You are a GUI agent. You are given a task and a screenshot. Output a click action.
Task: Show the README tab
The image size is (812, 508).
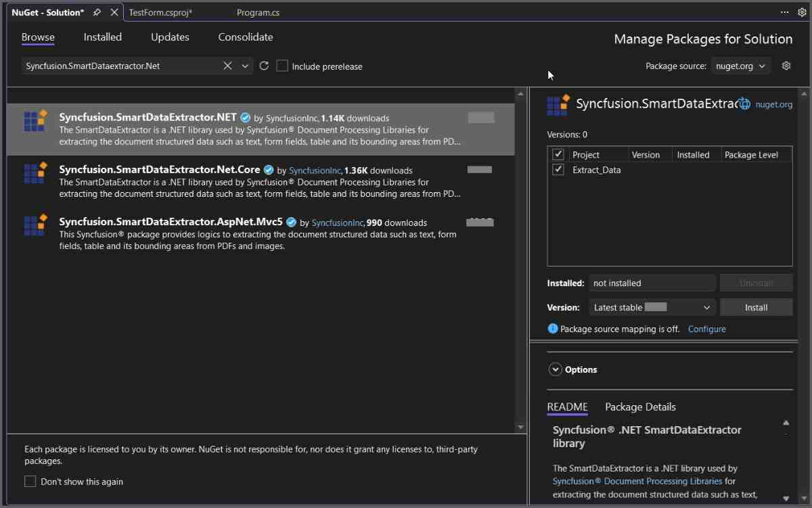(567, 407)
